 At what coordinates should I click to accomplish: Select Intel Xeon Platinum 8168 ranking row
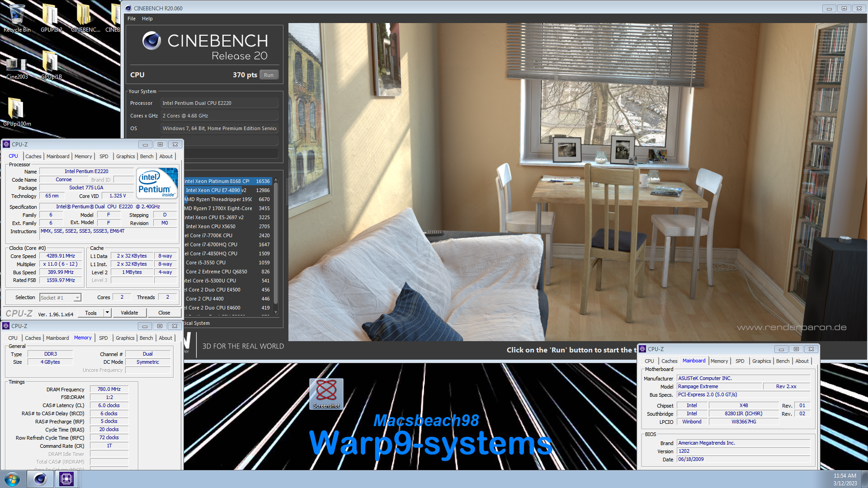[x=227, y=181]
